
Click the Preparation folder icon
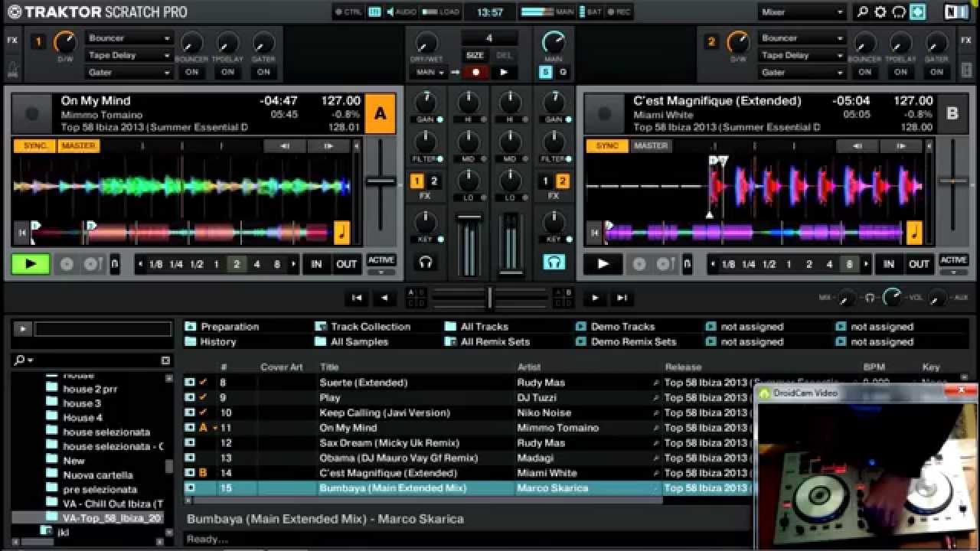(191, 326)
